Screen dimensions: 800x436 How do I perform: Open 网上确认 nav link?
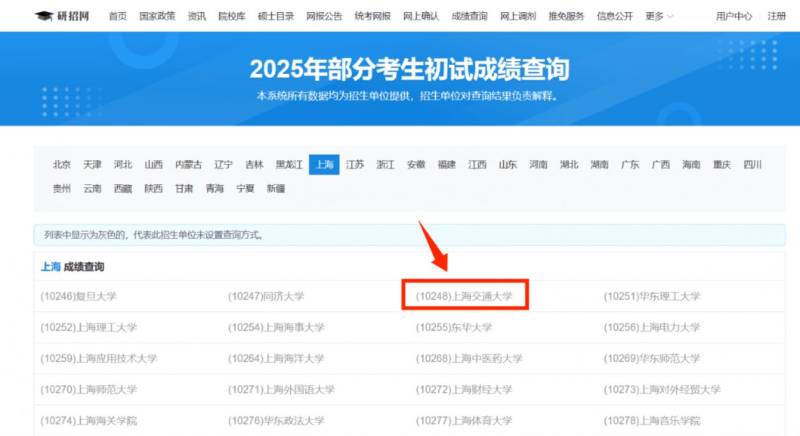pos(421,16)
